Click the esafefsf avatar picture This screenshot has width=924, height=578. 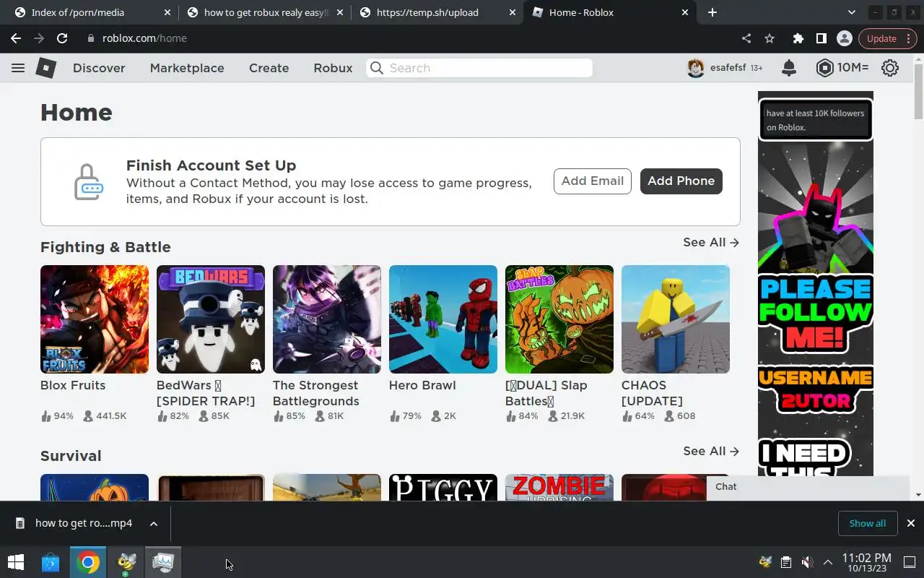pos(695,68)
